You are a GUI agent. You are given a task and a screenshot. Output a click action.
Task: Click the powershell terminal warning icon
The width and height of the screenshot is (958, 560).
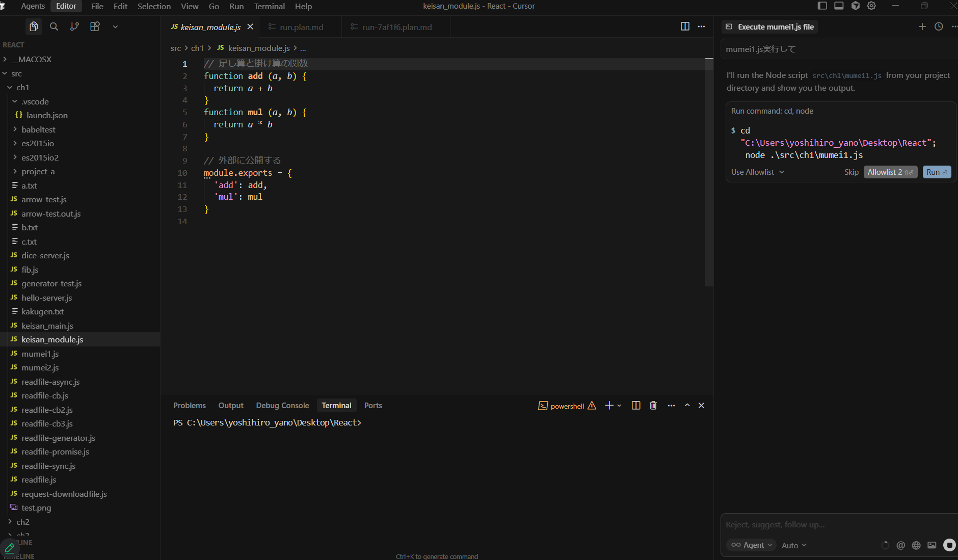pyautogui.click(x=592, y=406)
